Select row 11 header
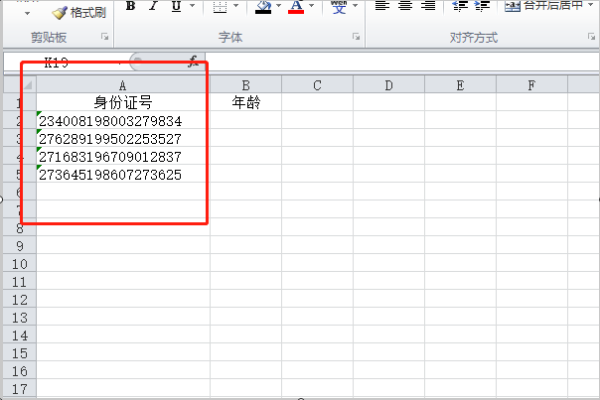Screen dimensions: 600x400 [x=20, y=282]
